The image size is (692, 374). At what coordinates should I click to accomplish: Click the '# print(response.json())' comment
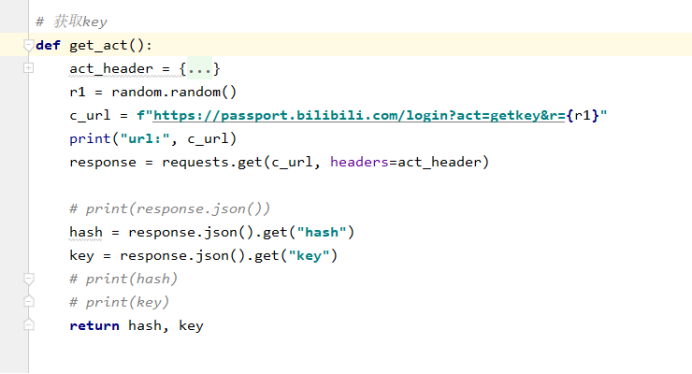point(170,209)
